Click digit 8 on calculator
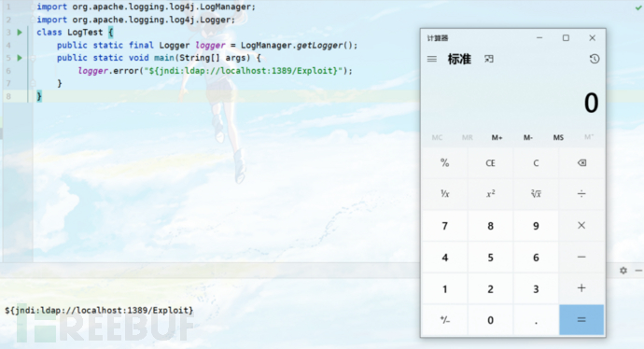The width and height of the screenshot is (644, 349). click(x=490, y=226)
